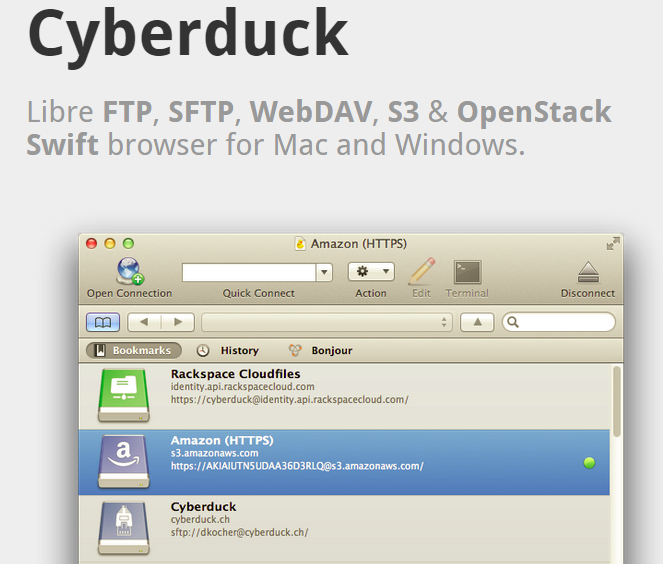The width and height of the screenshot is (663, 564).
Task: Click the Rackspace https URL text
Action: pos(290,400)
